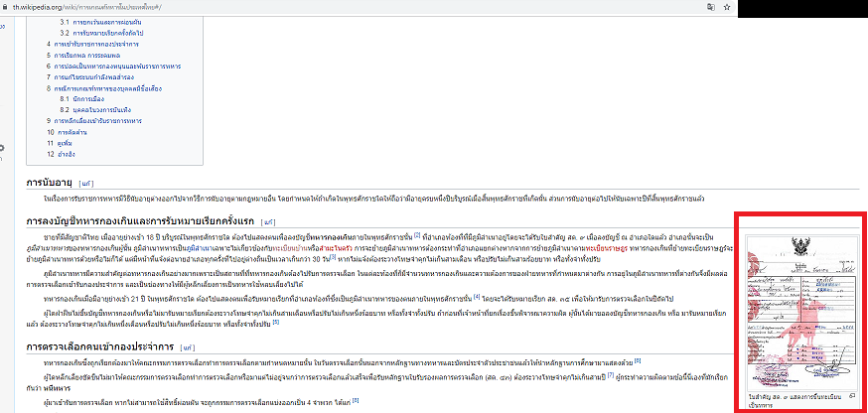
Task: Edit the การนับอายุ section via [แก้]
Action: 87,182
